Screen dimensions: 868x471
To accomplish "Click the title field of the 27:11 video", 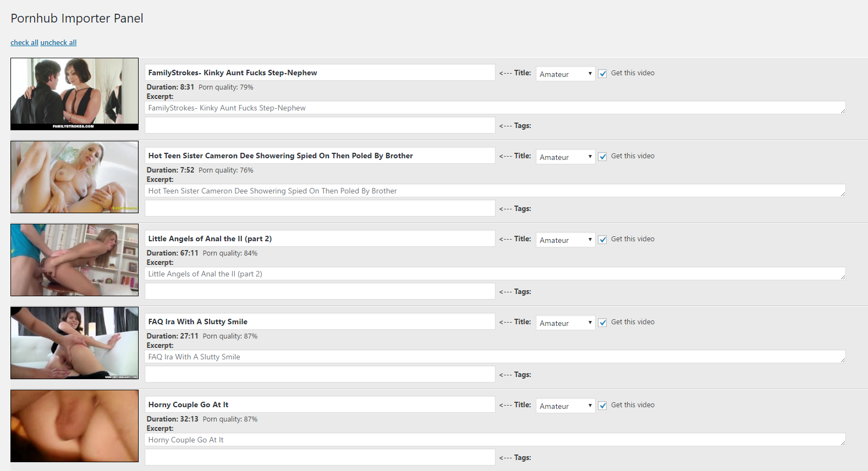I will pos(320,322).
